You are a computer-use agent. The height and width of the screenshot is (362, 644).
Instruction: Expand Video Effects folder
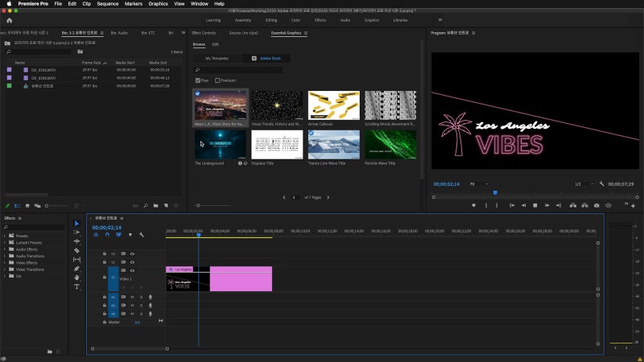pyautogui.click(x=5, y=263)
